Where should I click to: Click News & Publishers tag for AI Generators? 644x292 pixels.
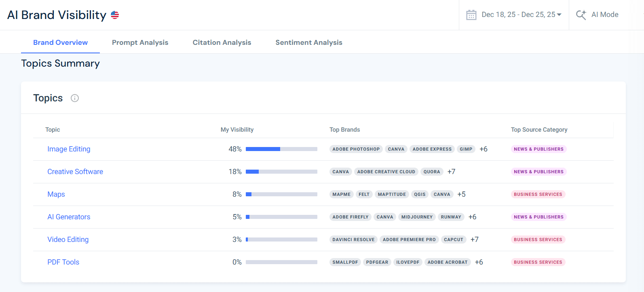pyautogui.click(x=538, y=217)
